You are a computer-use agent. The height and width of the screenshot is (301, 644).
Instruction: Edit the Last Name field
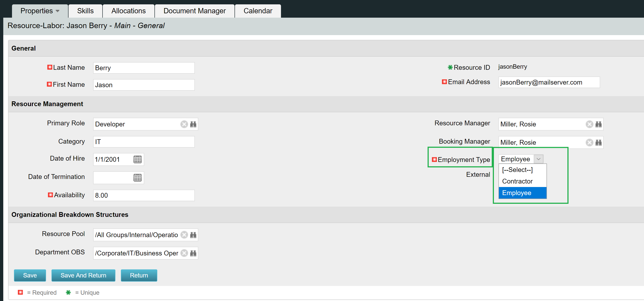[144, 68]
